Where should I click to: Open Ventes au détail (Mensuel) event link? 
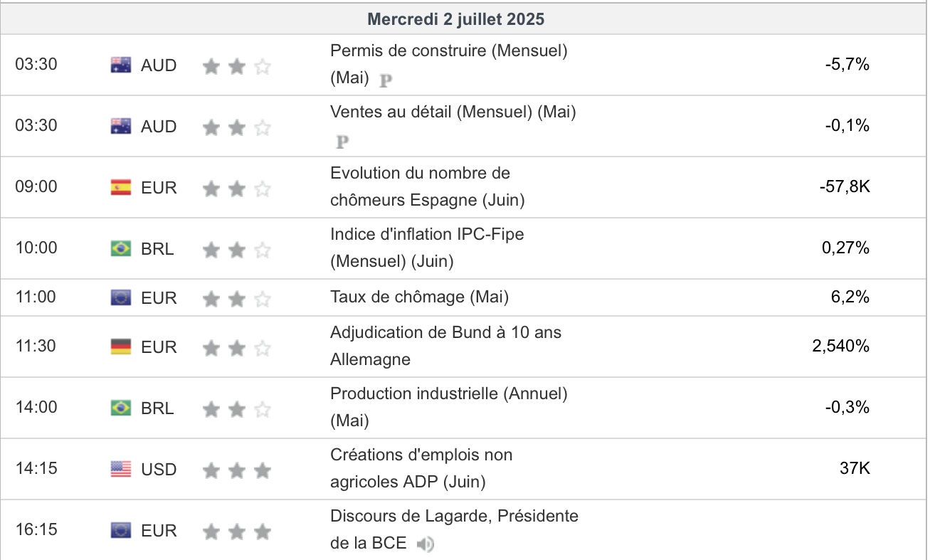pyautogui.click(x=453, y=112)
